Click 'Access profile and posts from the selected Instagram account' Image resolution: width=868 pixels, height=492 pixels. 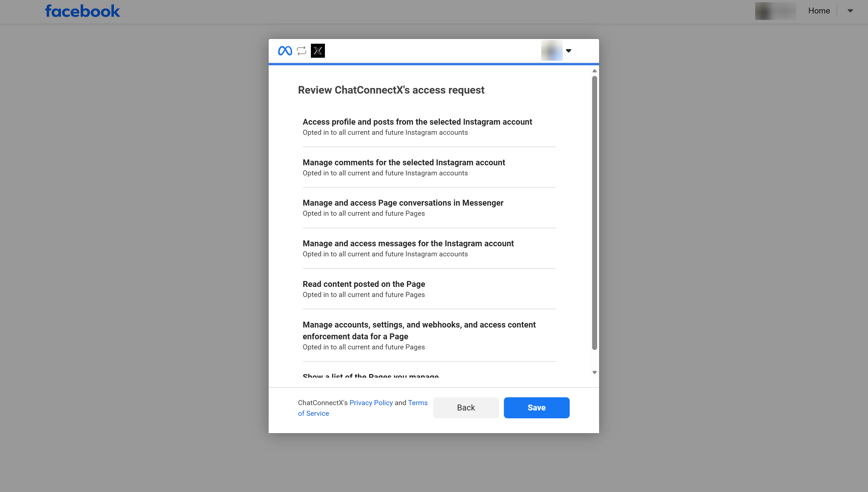point(417,122)
